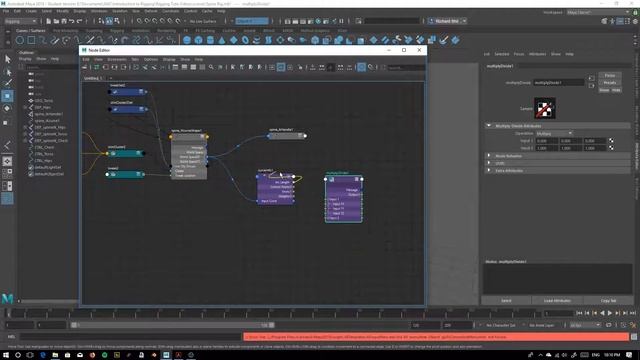Image resolution: width=640 pixels, height=360 pixels.
Task: Expand the DEF_Hips joint in Outliner
Action: tap(25, 107)
